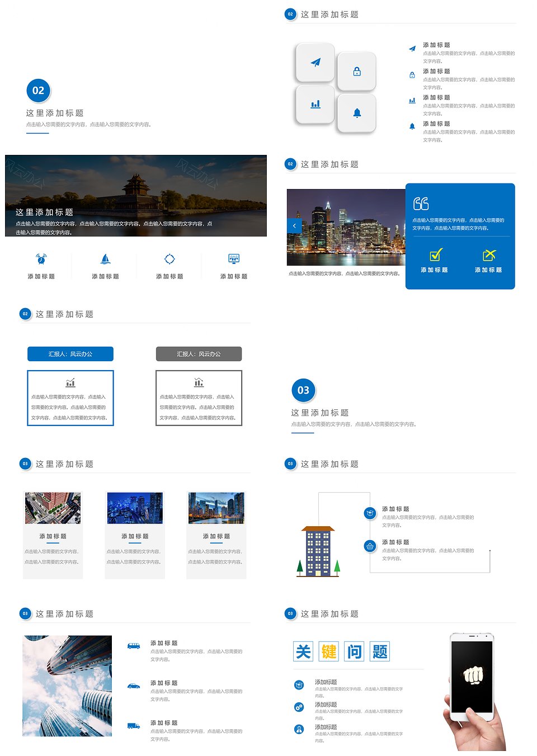This screenshot has height=756, width=537.
Task: Select the small paper plane list icon
Action: (412, 49)
